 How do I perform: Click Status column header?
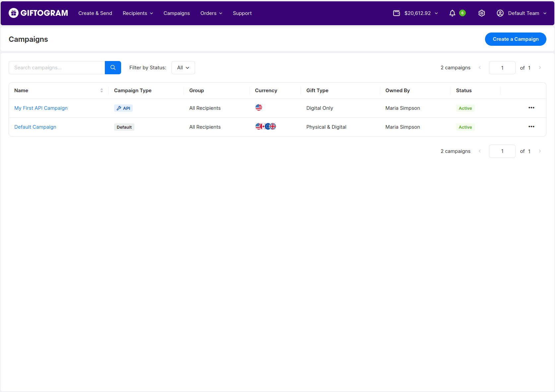464,91
